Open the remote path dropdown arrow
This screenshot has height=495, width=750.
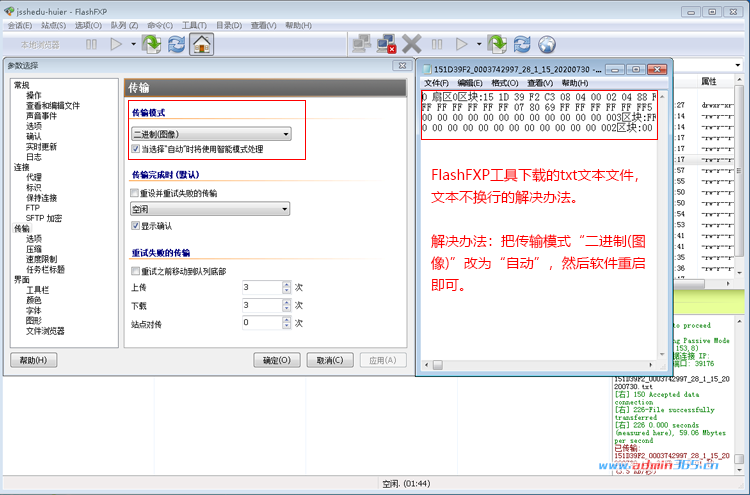pyautogui.click(x=738, y=65)
